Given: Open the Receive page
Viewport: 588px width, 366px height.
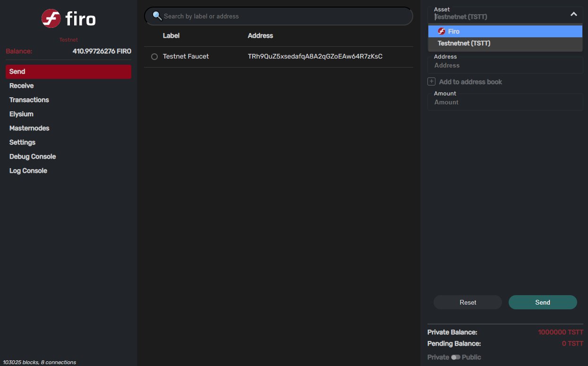Looking at the screenshot, I should (68, 85).
